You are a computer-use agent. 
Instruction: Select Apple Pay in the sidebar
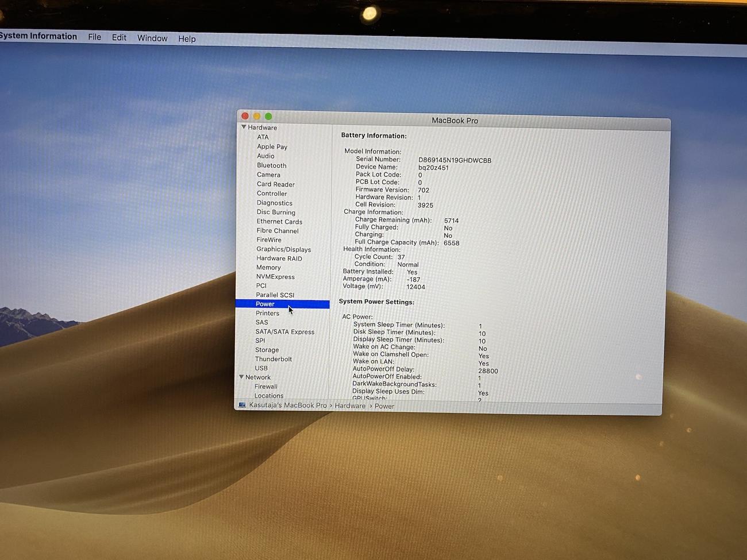point(272,146)
